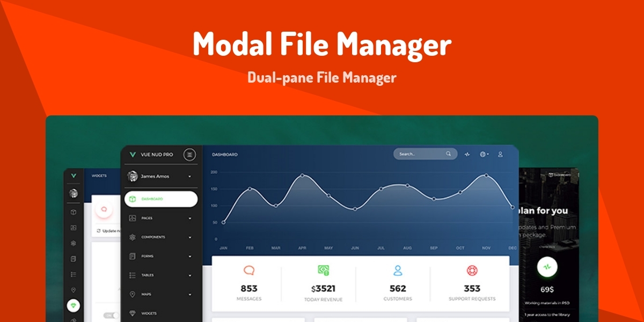
Task: Click the red Support Requests lifebuoy icon
Action: 472,270
